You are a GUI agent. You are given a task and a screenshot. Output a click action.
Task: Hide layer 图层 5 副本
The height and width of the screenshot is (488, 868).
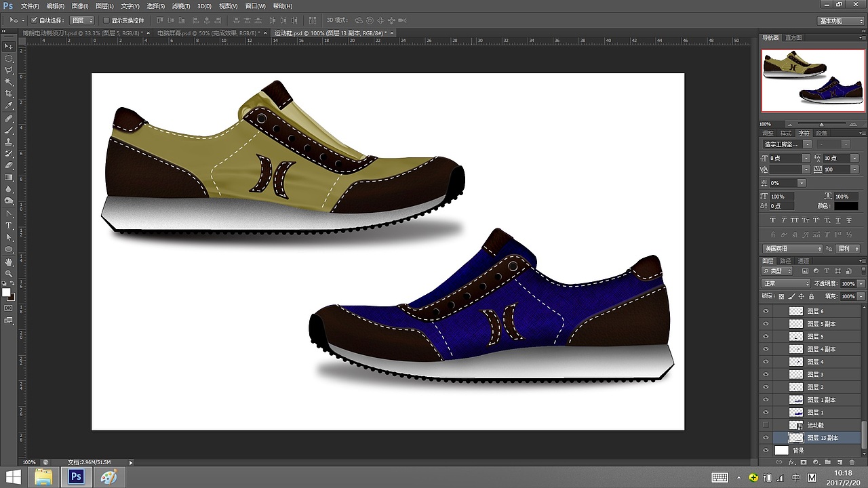(x=766, y=324)
